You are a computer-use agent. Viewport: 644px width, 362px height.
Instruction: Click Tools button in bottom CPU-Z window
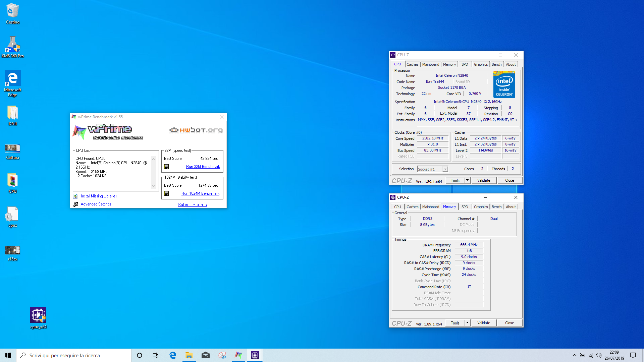point(455,323)
